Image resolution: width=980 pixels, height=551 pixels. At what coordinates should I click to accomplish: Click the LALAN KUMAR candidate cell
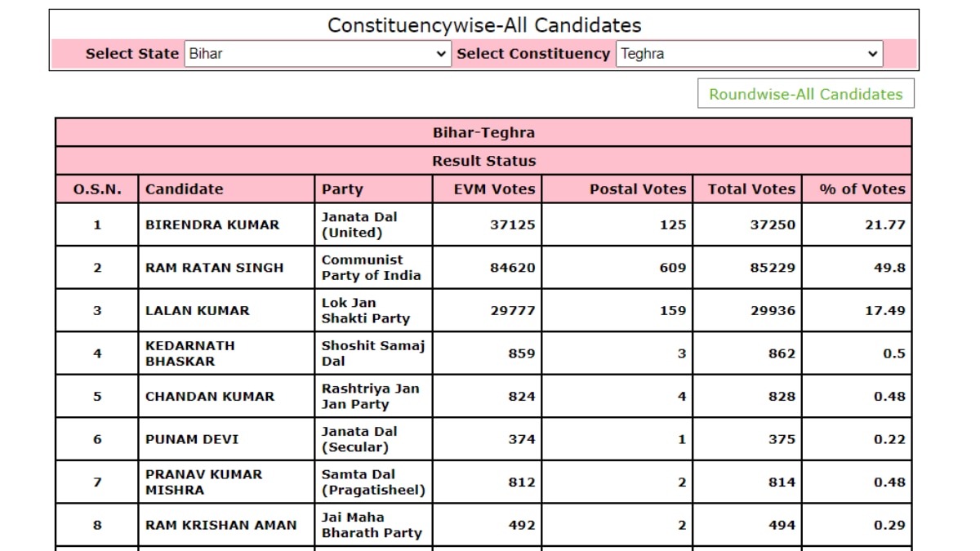click(x=226, y=310)
